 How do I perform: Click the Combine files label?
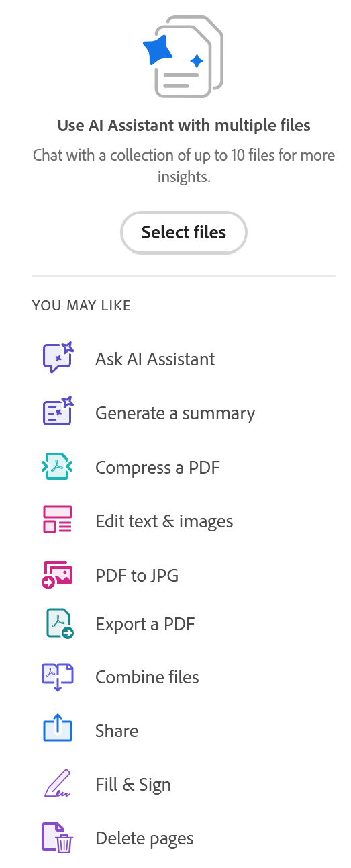click(x=148, y=677)
